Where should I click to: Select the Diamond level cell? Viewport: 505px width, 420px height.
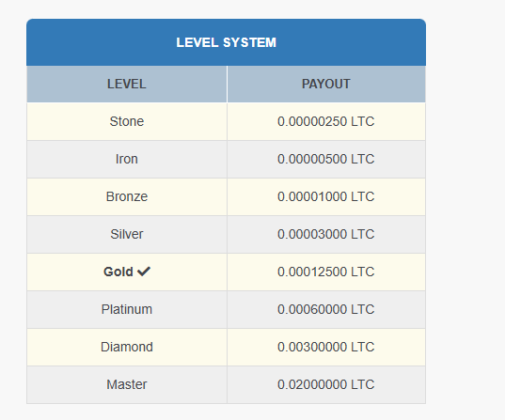(127, 347)
